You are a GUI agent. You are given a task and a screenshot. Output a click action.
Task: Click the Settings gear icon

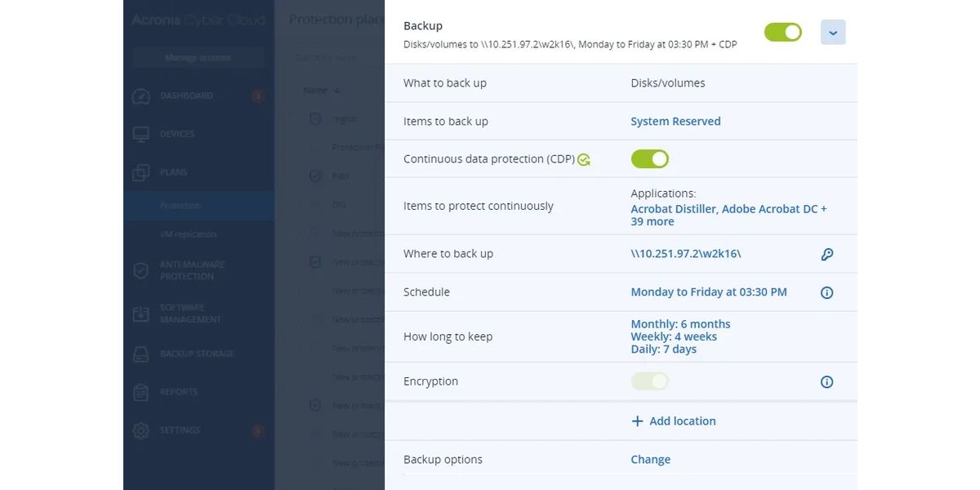pyautogui.click(x=141, y=430)
